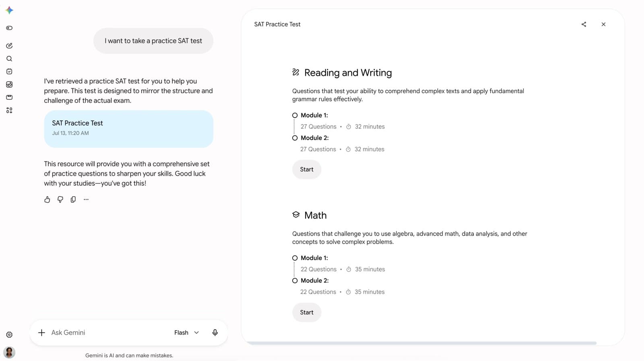Click '27 Questions' under Reading Module 1
Viewport: 644px width, 361px height.
pyautogui.click(x=318, y=127)
